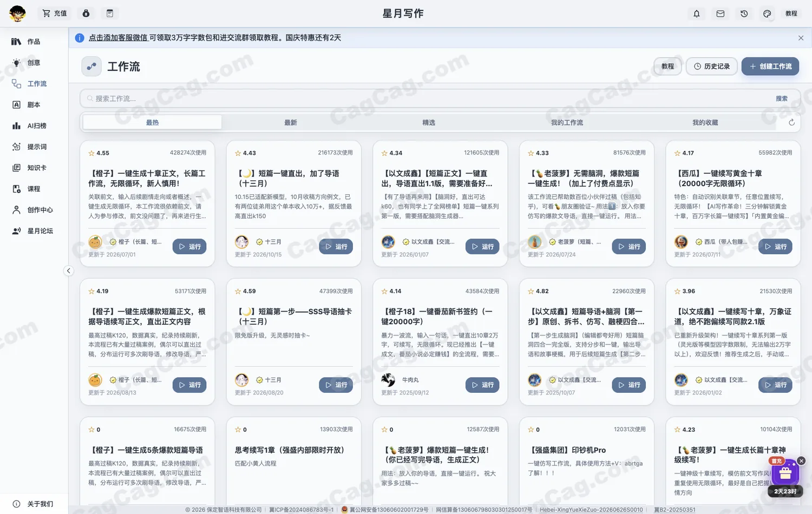Run the 老菠萝 无需脑洞 workflow
The width and height of the screenshot is (812, 514).
click(x=629, y=247)
